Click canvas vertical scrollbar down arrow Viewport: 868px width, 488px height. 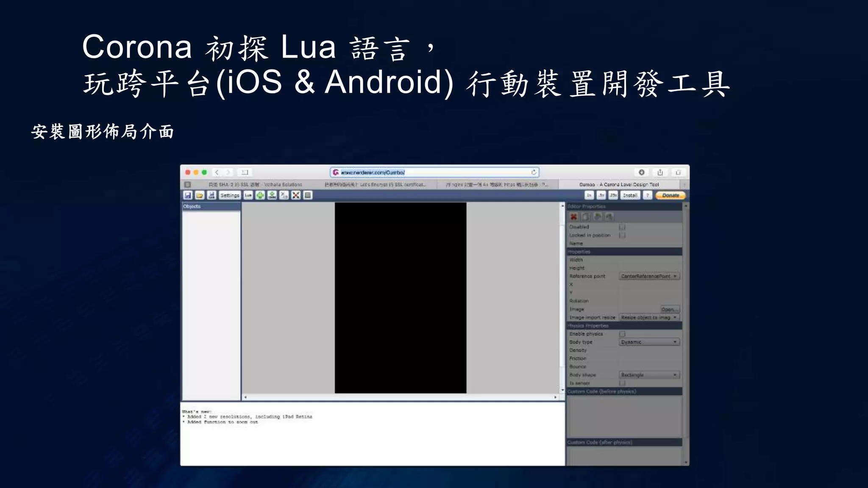pyautogui.click(x=563, y=390)
